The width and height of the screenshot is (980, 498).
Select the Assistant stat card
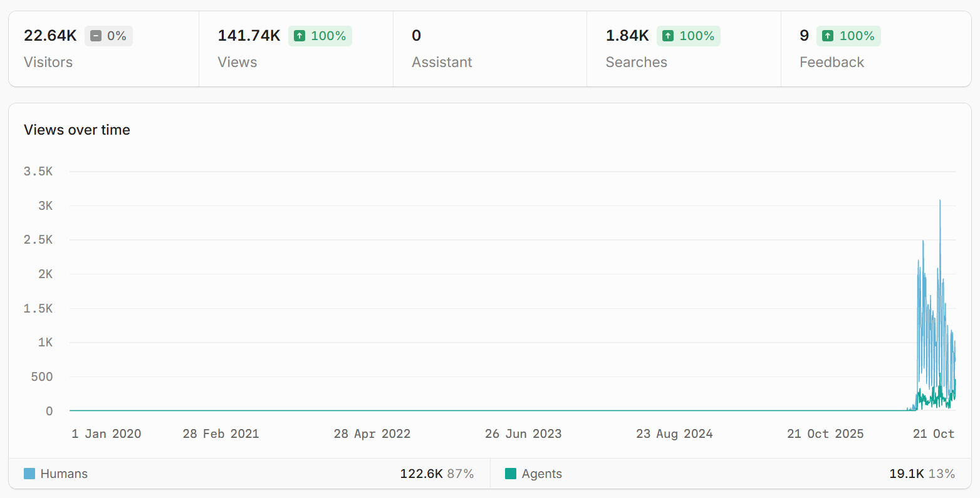click(490, 49)
